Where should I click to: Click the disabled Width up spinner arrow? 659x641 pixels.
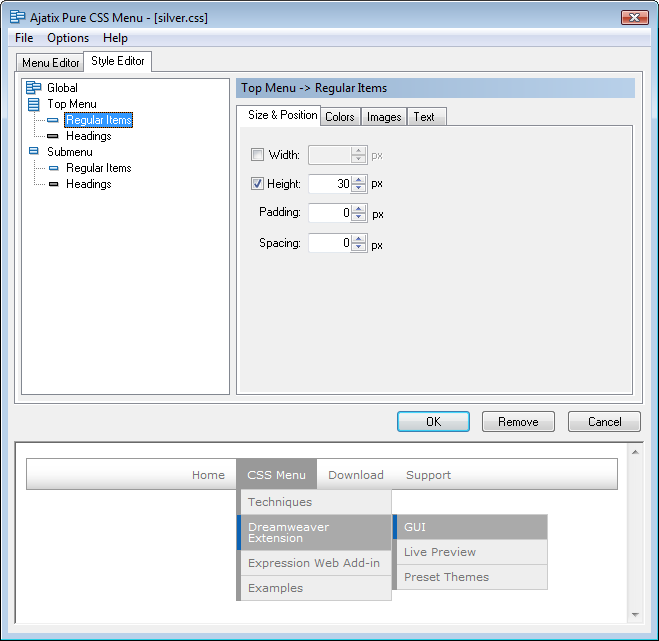click(x=358, y=151)
